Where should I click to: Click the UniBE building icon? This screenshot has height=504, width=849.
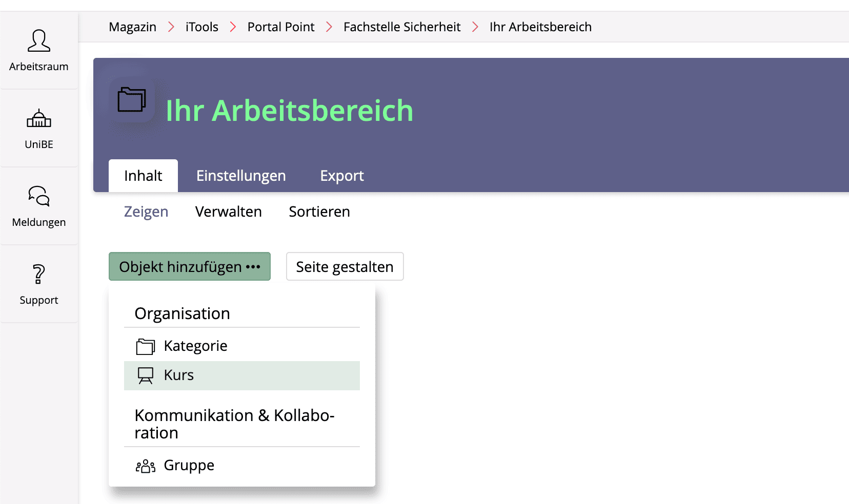coord(39,118)
